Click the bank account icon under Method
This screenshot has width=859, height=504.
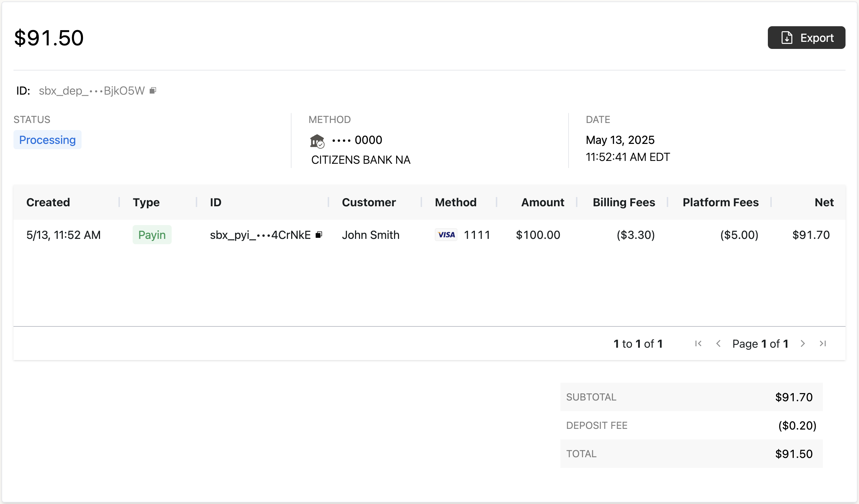[x=317, y=141]
